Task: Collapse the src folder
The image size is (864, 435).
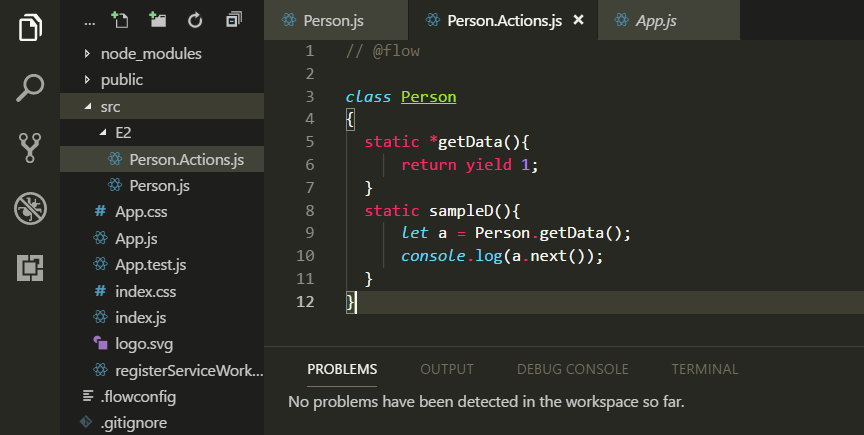Action: tap(110, 106)
